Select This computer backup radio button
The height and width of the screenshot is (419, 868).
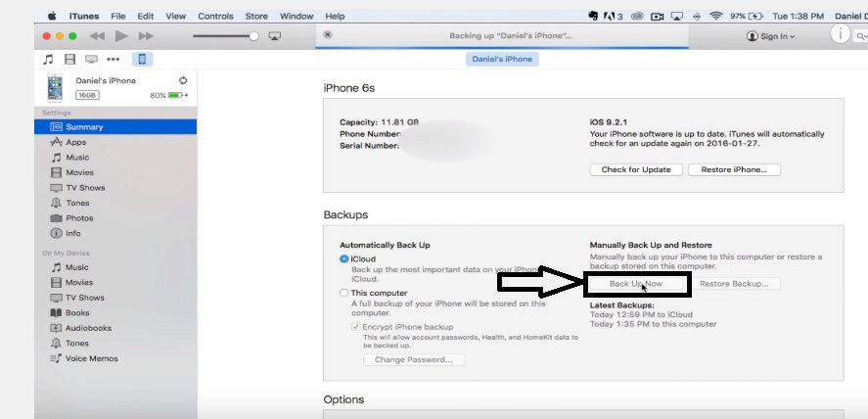pyautogui.click(x=344, y=293)
